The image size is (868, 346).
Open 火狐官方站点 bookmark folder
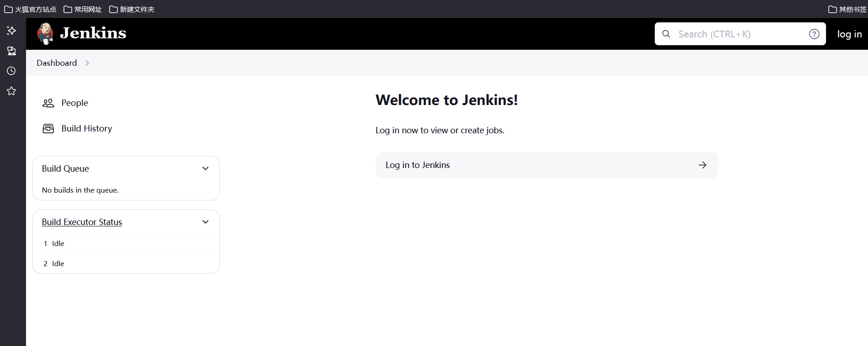click(30, 9)
